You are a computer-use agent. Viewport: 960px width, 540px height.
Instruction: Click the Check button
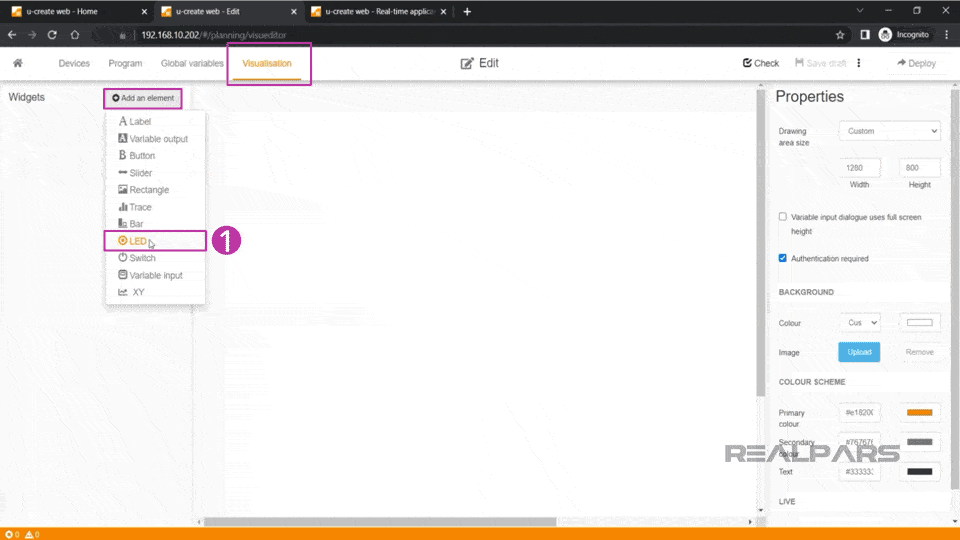click(761, 63)
